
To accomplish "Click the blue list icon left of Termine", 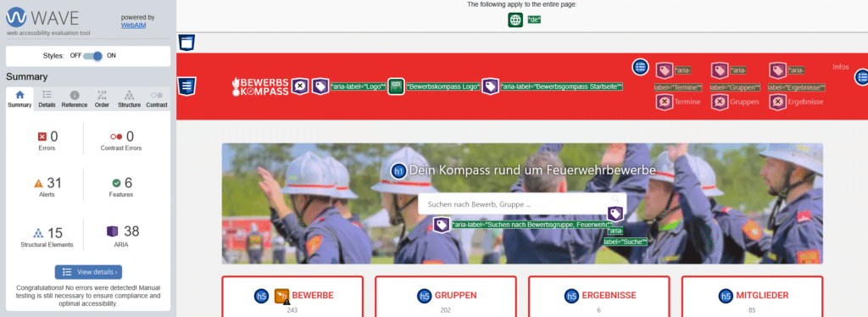I will (x=641, y=67).
